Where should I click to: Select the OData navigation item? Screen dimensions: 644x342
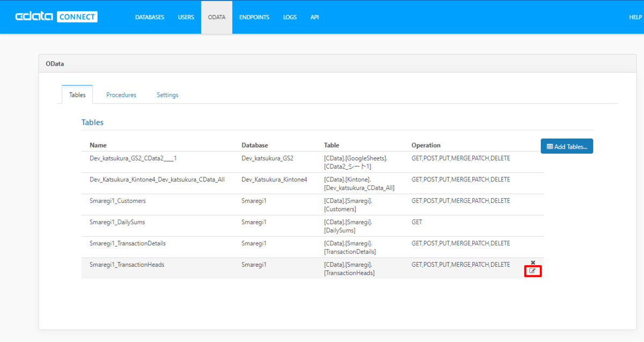click(217, 17)
